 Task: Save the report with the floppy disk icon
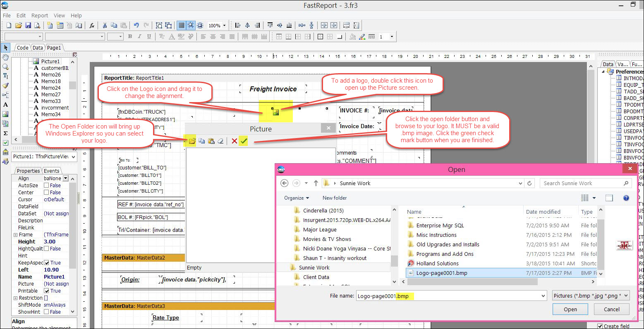[x=28, y=25]
